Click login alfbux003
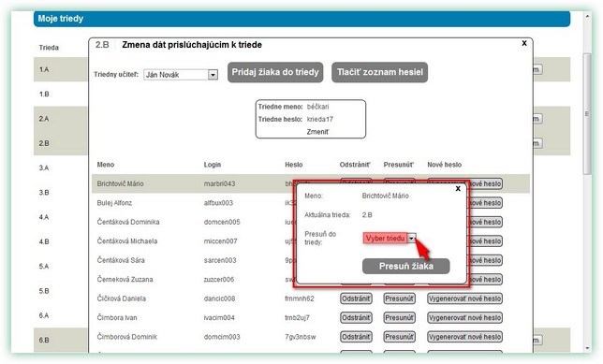Screen dimensions: 603x364 pos(218,203)
